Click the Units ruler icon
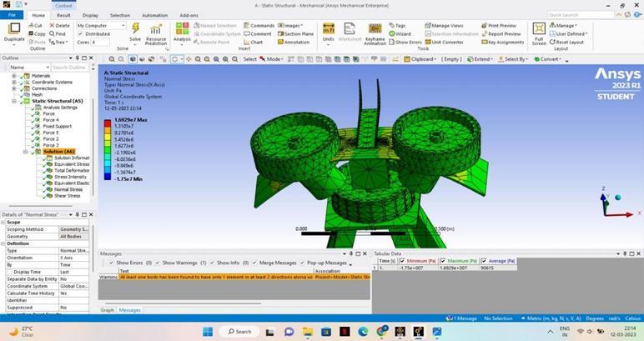Image resolution: width=644 pixels, height=341 pixels. coord(328,28)
